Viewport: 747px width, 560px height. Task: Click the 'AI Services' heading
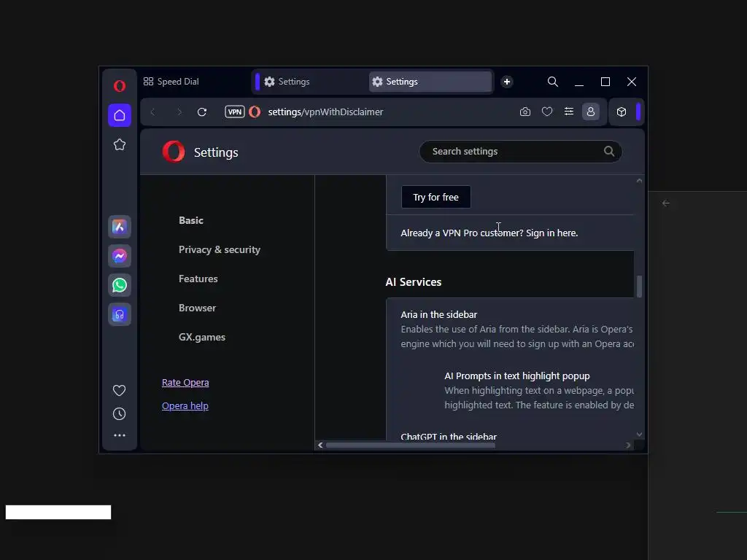(414, 282)
